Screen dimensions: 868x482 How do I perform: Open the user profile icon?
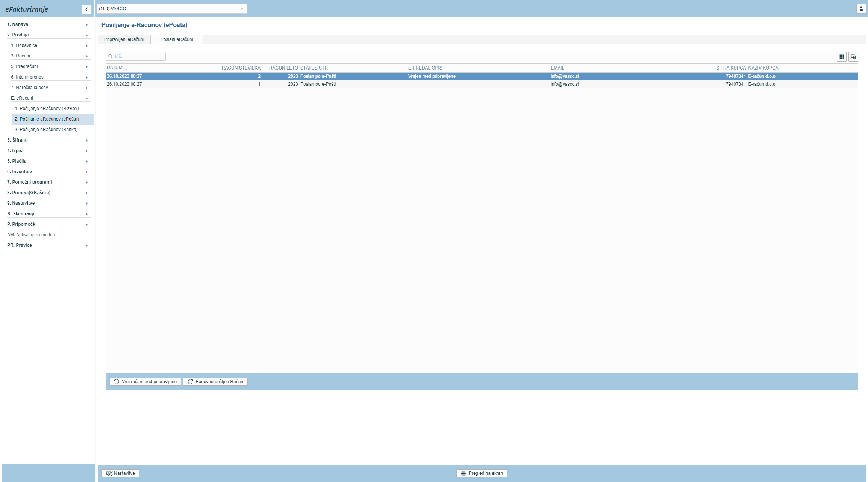pyautogui.click(x=861, y=9)
